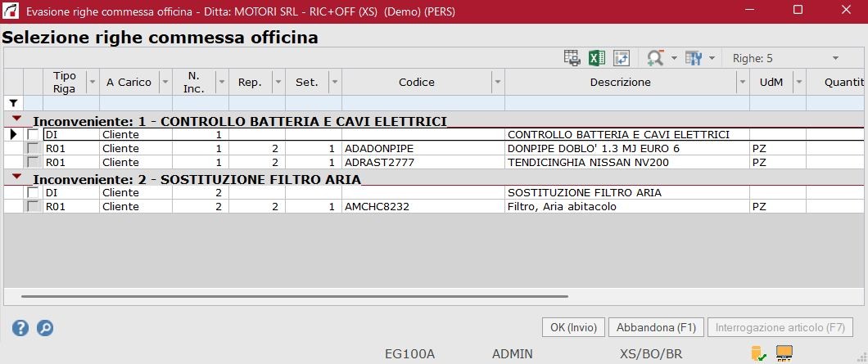Image resolution: width=868 pixels, height=364 pixels.
Task: Tick checkbox for the ADADONPIPE row
Action: pyautogui.click(x=33, y=149)
